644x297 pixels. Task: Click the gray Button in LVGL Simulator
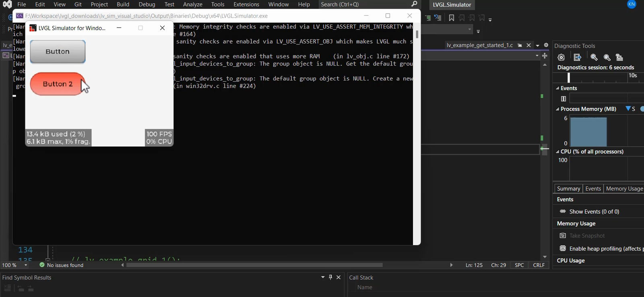[x=58, y=52]
